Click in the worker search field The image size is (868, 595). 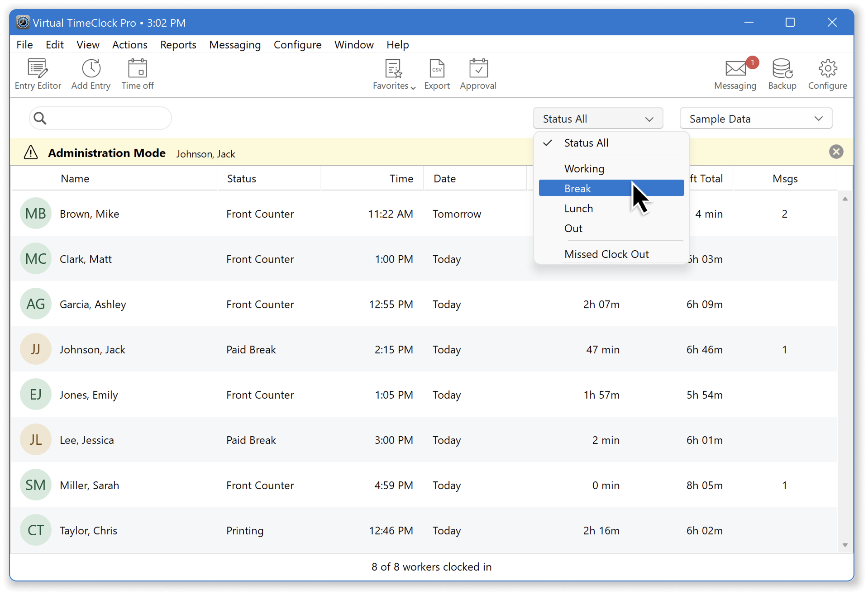(x=100, y=119)
